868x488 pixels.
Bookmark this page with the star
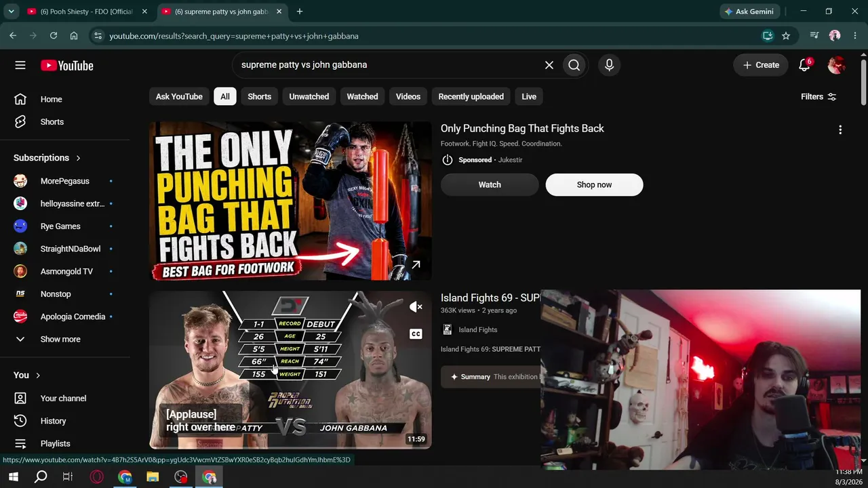point(786,36)
